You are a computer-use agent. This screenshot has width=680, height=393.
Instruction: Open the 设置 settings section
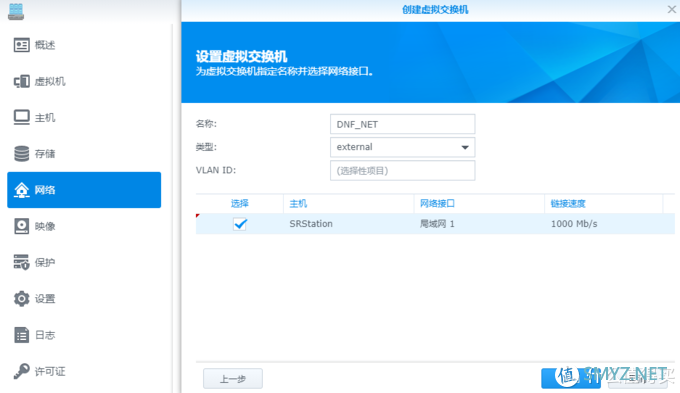click(x=84, y=298)
